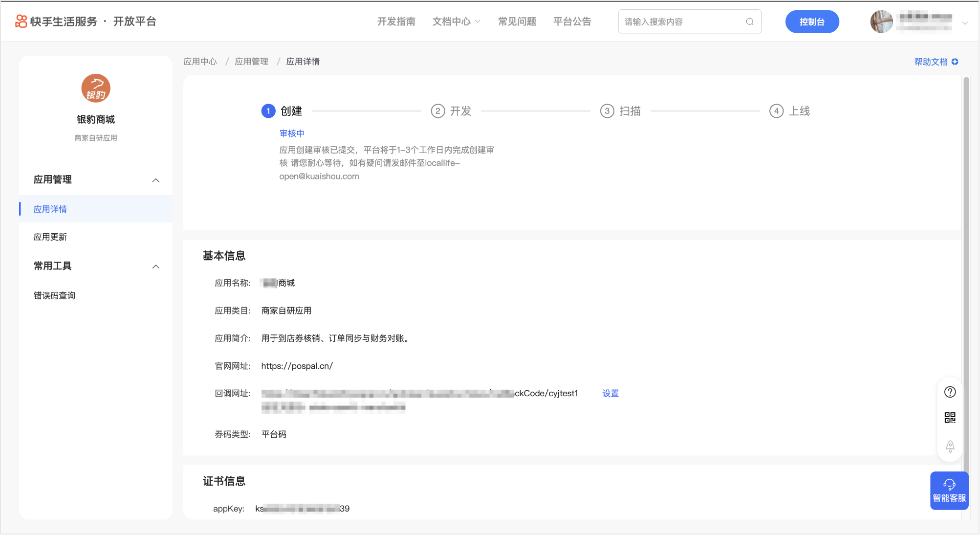Click the user avatar picture

[881, 22]
